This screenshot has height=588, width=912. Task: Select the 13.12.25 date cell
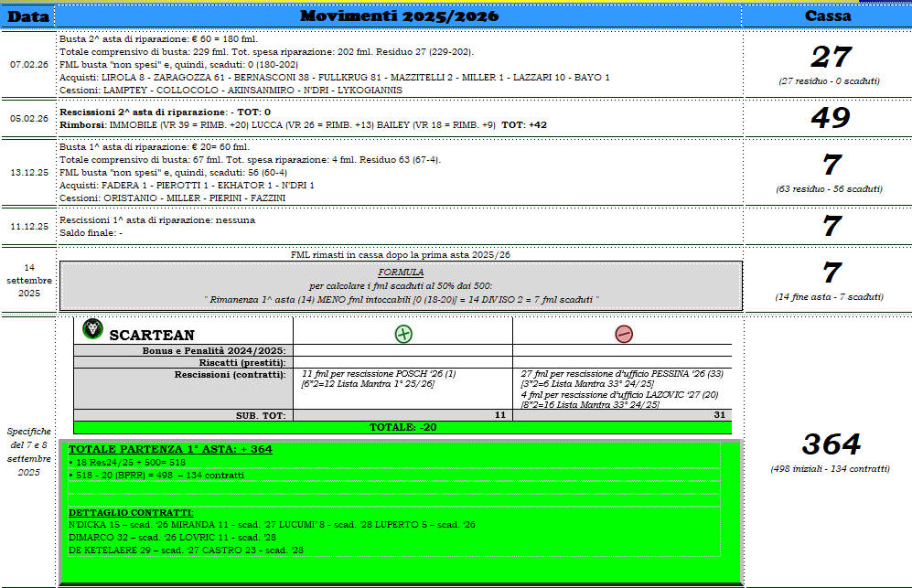[x=28, y=171]
